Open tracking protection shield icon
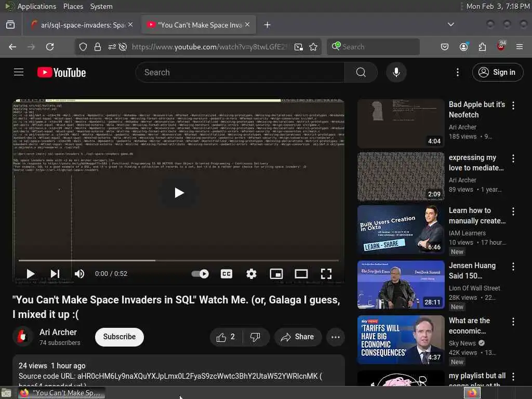Image resolution: width=532 pixels, height=399 pixels. pos(83,47)
